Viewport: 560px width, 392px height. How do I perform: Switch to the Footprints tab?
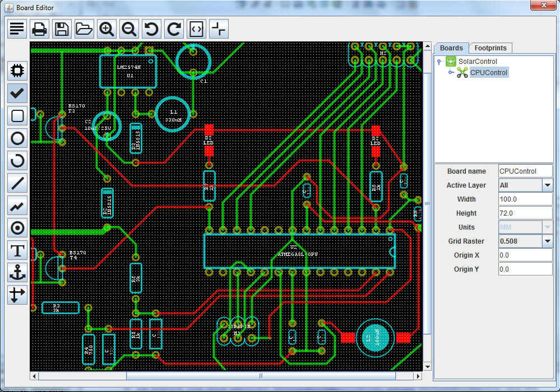pyautogui.click(x=490, y=48)
